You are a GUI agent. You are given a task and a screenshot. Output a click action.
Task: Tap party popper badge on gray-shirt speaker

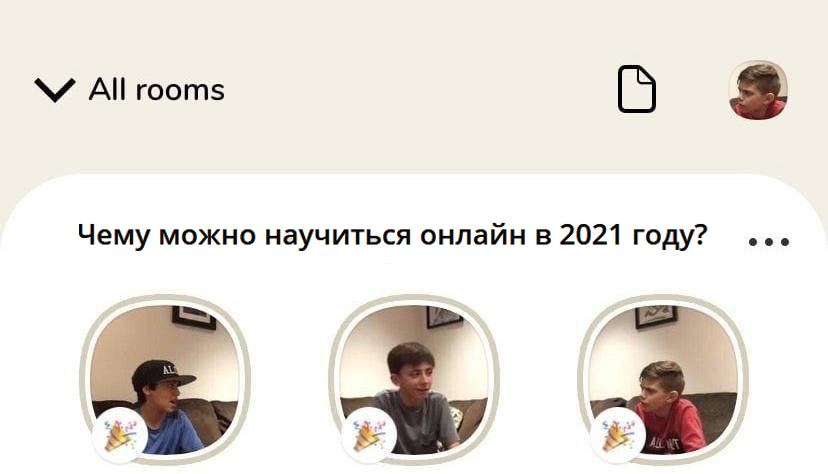[x=369, y=435]
